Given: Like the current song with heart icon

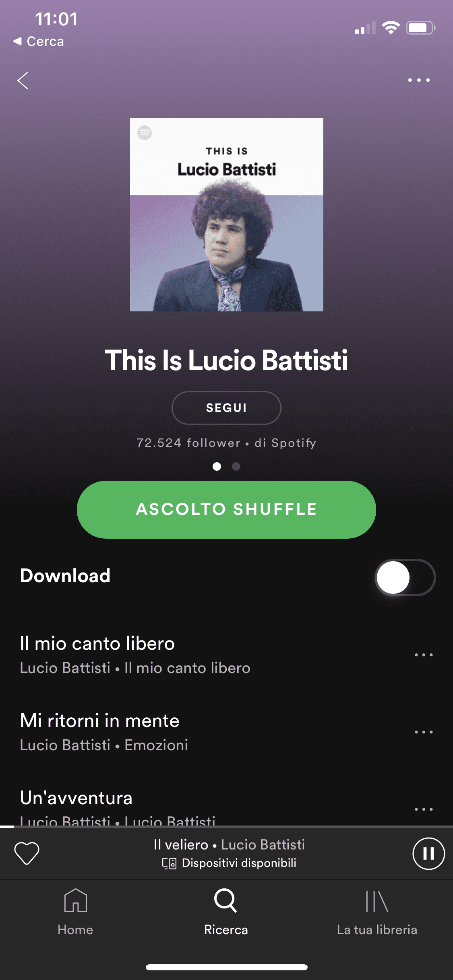Looking at the screenshot, I should tap(27, 853).
